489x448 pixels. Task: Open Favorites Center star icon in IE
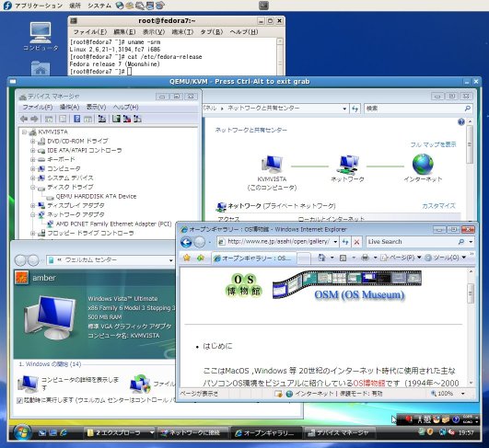(x=187, y=258)
